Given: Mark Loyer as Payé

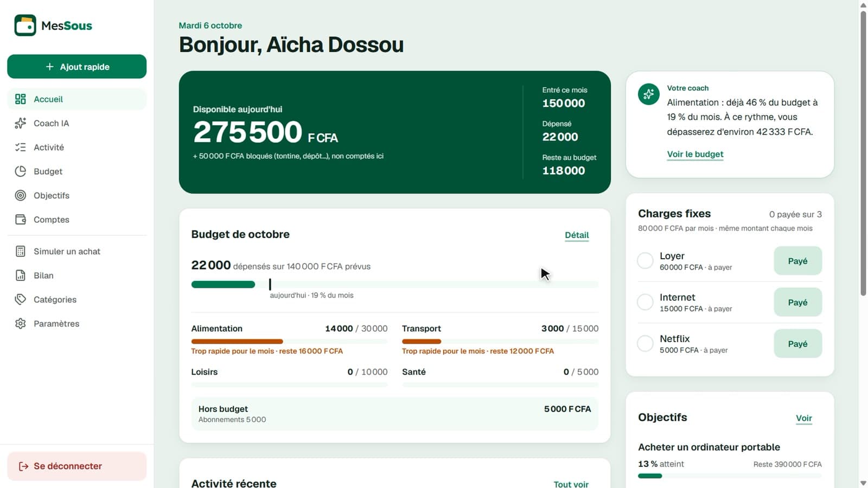Looking at the screenshot, I should click(797, 261).
